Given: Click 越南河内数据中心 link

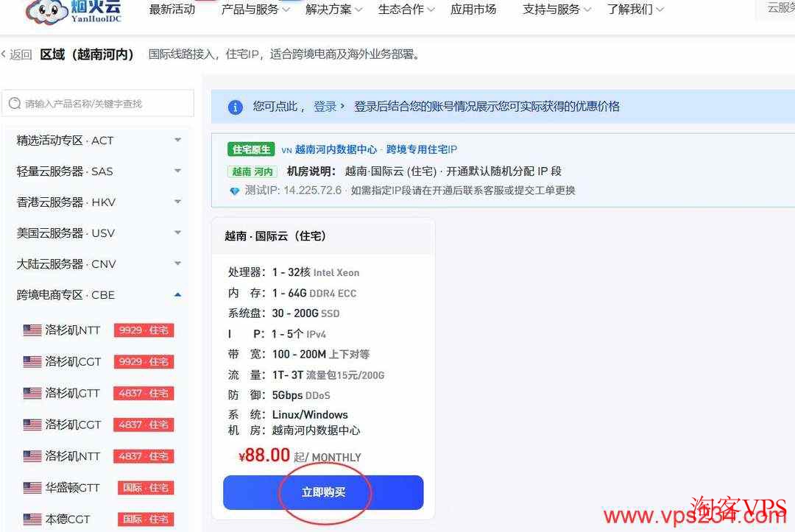Looking at the screenshot, I should [336, 149].
